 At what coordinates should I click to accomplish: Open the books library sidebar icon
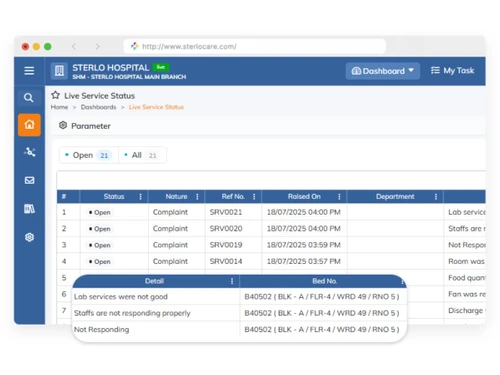pos(29,209)
